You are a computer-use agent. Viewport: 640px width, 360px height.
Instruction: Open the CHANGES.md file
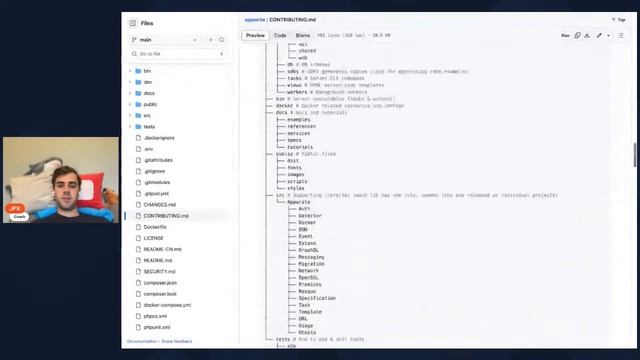point(160,204)
